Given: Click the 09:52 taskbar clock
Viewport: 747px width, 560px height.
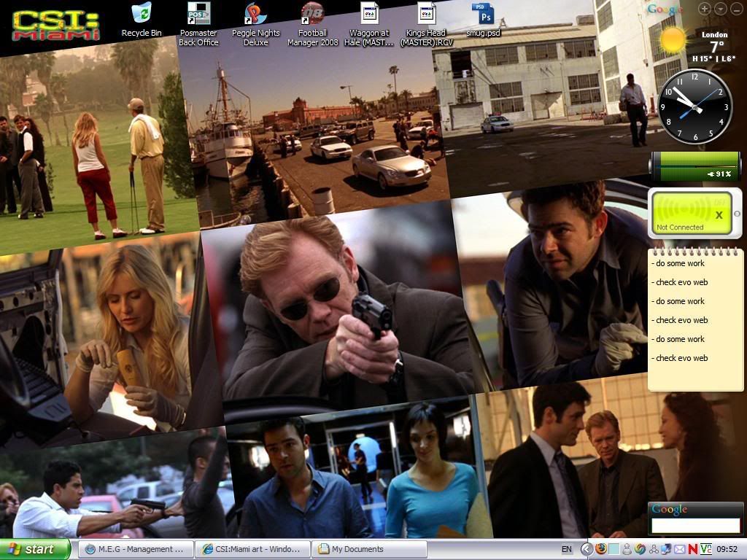Looking at the screenshot, I should click(727, 549).
